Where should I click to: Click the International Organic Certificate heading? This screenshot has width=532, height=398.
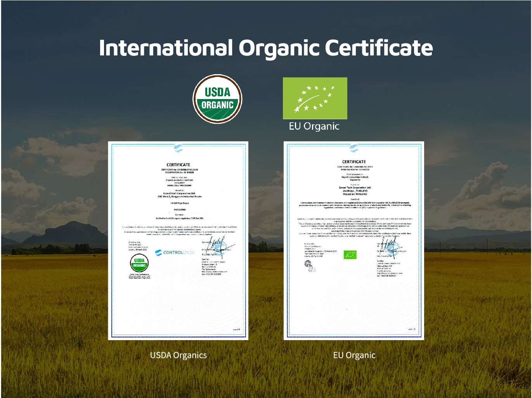point(266,48)
